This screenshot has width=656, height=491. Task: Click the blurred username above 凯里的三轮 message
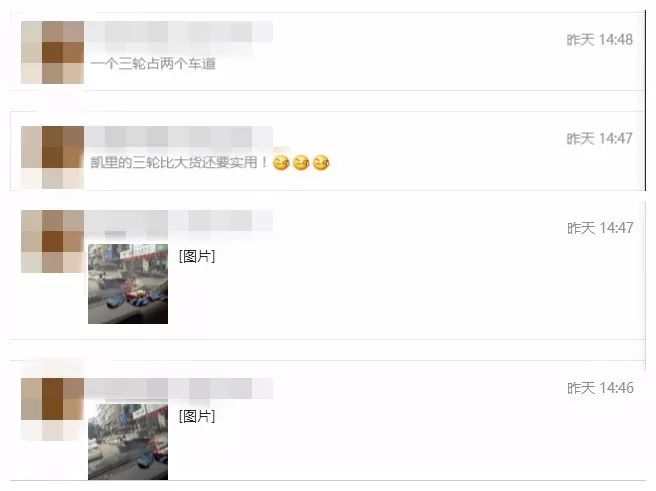click(179, 137)
